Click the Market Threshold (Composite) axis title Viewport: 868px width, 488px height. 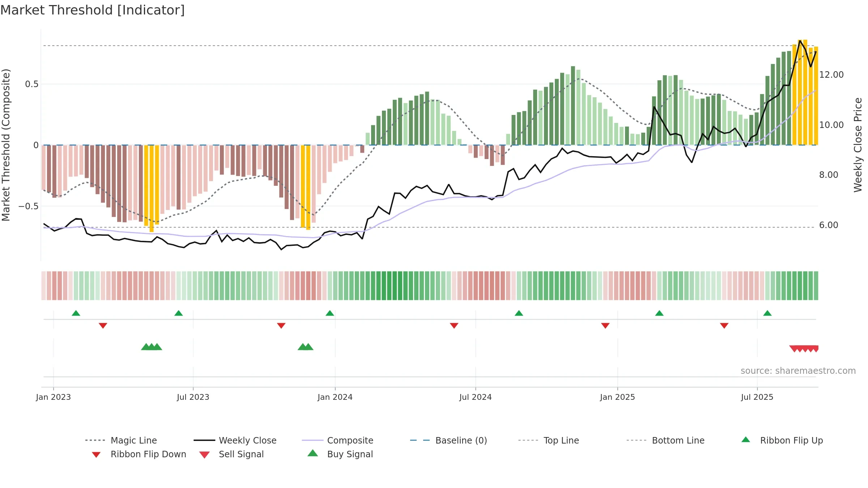6,145
